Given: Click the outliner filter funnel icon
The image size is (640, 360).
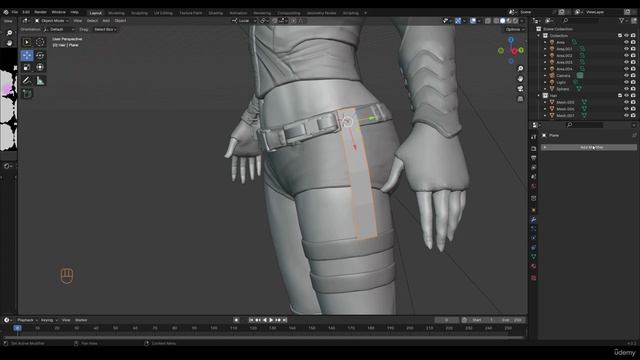Looking at the screenshot, I should pyautogui.click(x=621, y=20).
